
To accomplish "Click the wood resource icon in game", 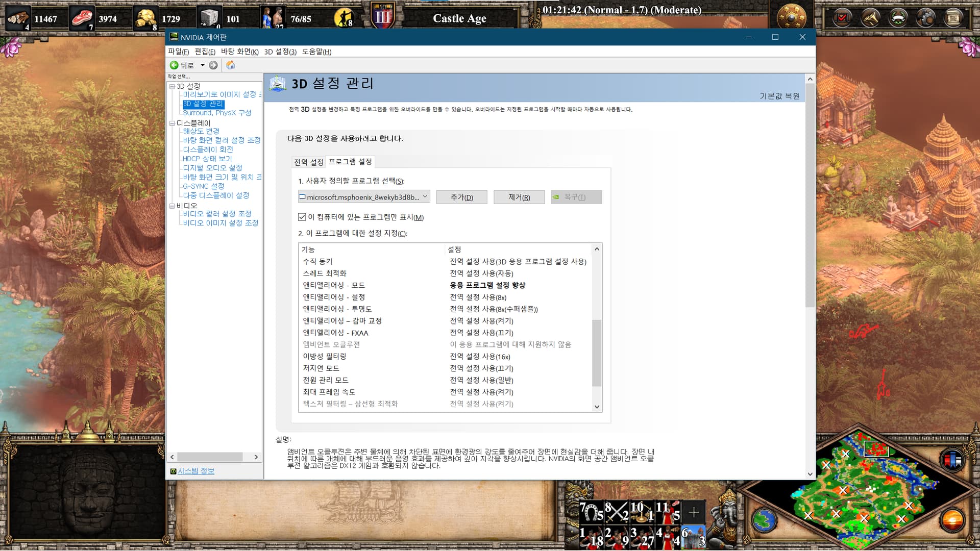I will (18, 18).
